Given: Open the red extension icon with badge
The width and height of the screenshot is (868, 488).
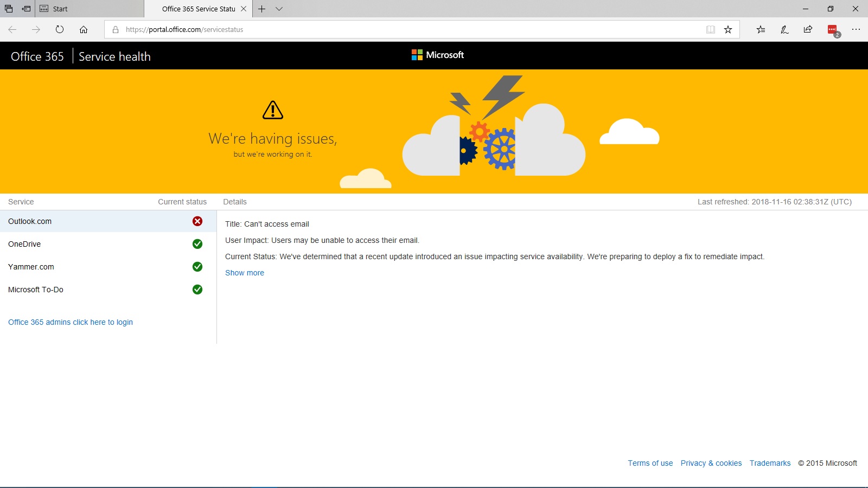Looking at the screenshot, I should pos(833,30).
